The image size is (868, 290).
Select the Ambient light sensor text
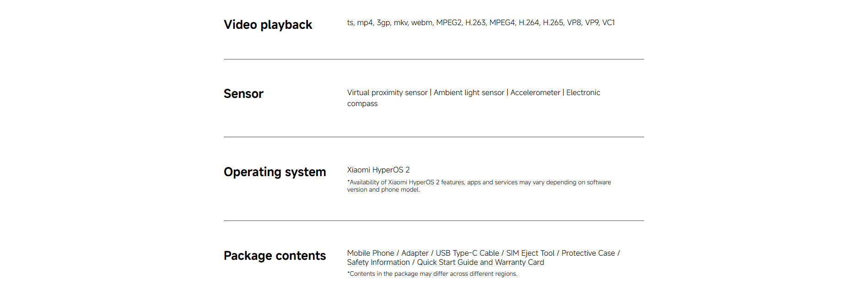[x=469, y=93]
